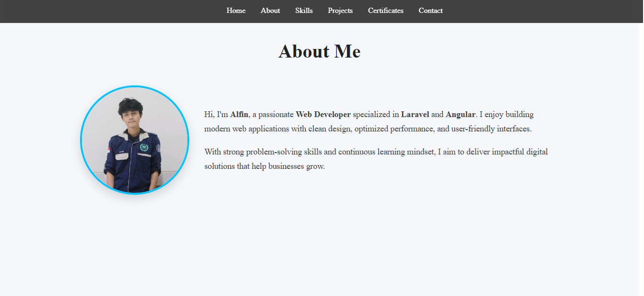Open the About navigation item
This screenshot has height=296, width=644.
pos(270,11)
